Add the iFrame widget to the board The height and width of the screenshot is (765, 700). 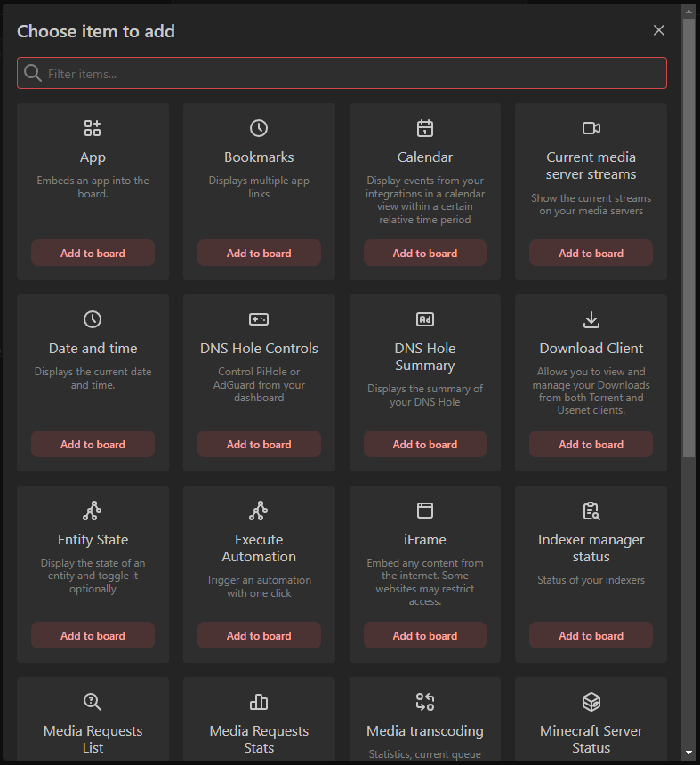point(424,635)
